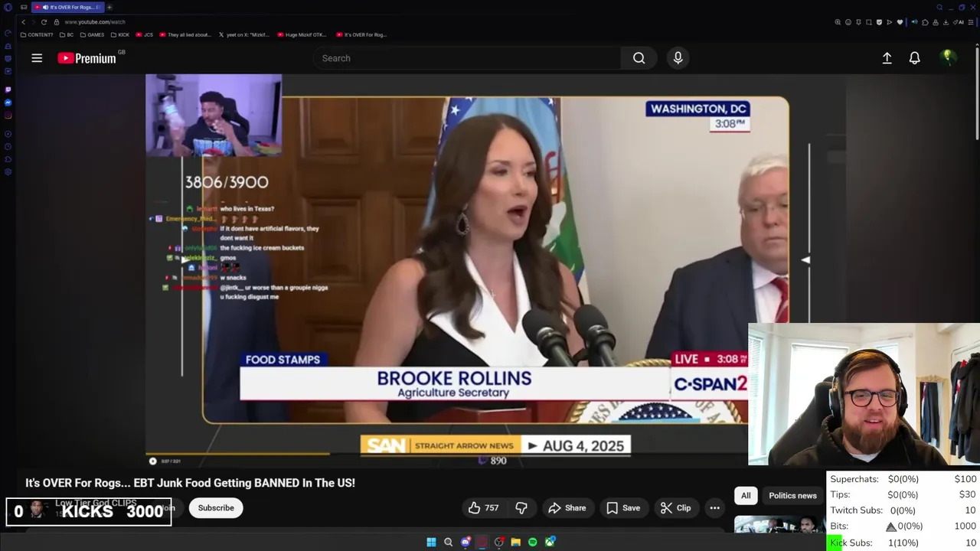Open 'Huge Mizkif OTK...' bookmark
980x551 pixels.
click(302, 34)
